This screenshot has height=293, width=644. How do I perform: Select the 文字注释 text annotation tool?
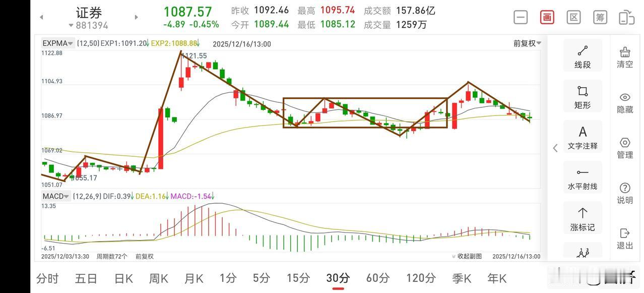tap(583, 137)
